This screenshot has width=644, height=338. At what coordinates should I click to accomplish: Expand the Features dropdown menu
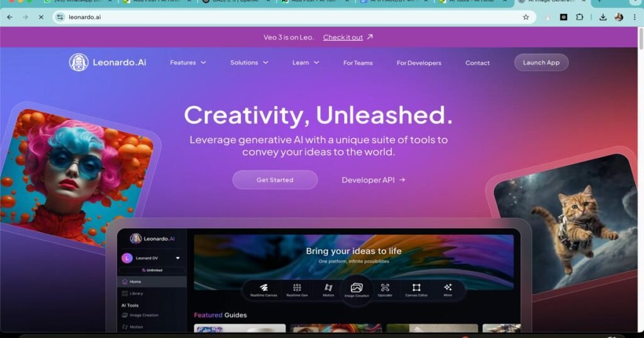click(187, 63)
